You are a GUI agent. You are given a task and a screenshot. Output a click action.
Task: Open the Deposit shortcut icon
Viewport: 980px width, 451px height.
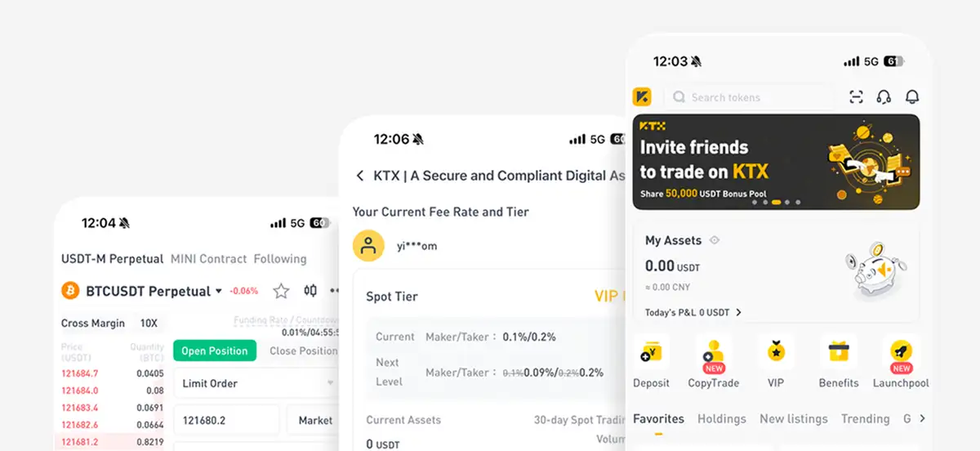pos(651,352)
